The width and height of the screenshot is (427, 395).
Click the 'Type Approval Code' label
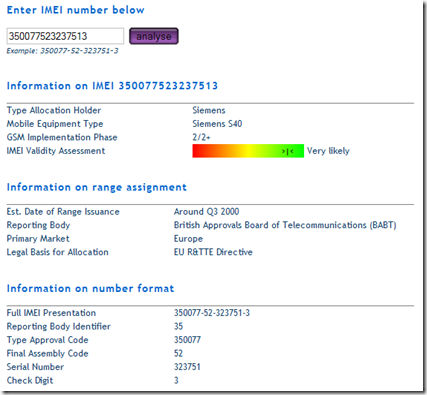(x=48, y=340)
